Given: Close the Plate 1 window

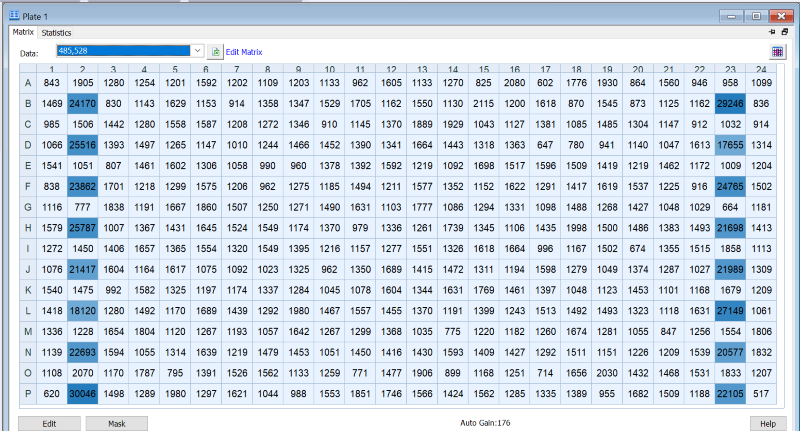Looking at the screenshot, I should [779, 15].
